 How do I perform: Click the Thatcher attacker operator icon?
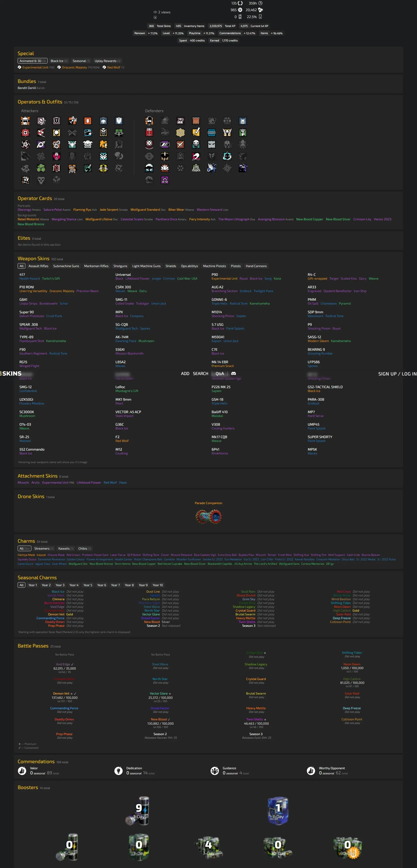57,121
